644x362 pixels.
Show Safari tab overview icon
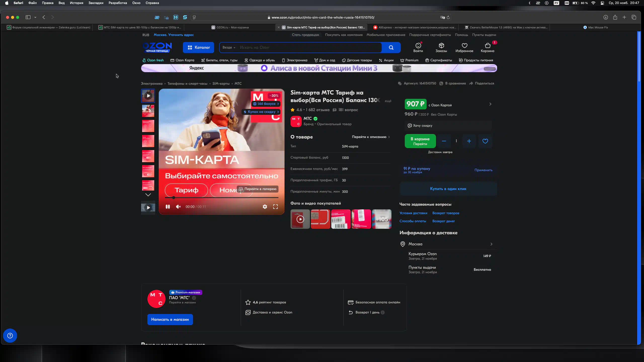point(634,17)
